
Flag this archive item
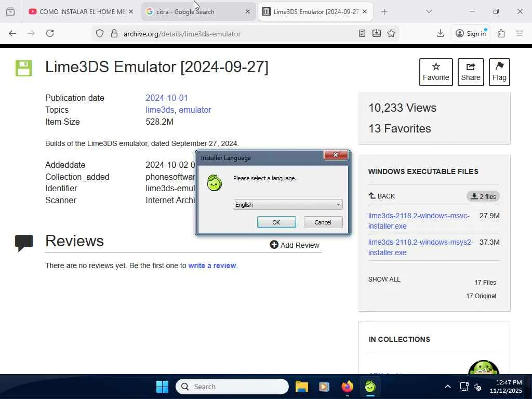click(x=499, y=72)
